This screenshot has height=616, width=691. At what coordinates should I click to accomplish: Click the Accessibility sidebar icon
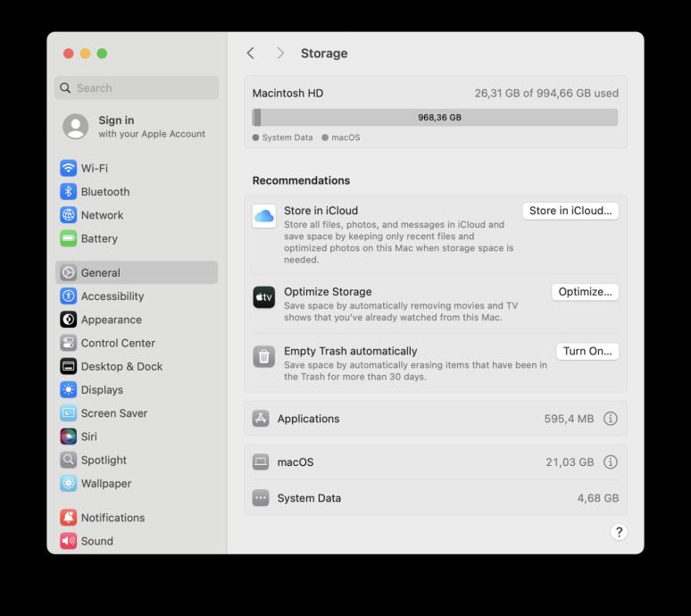pyautogui.click(x=69, y=296)
